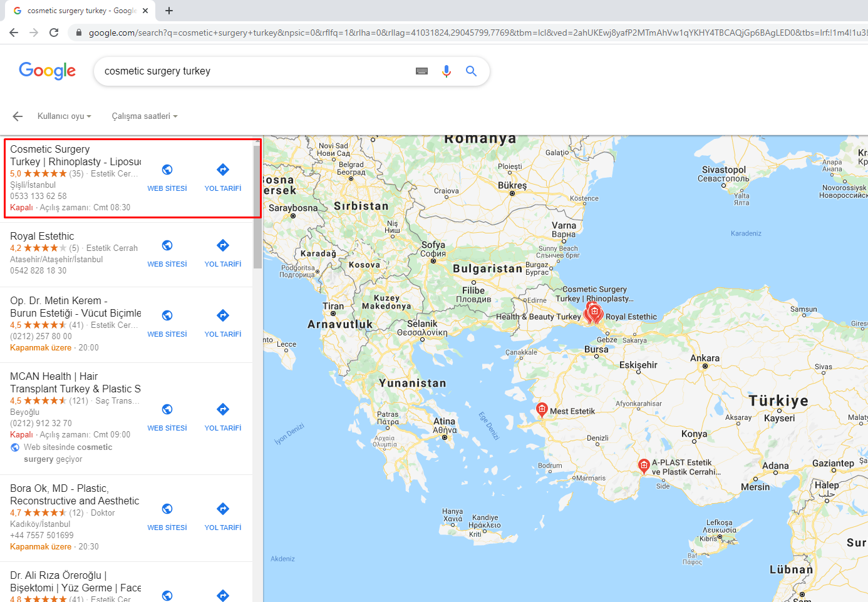Open website icon for MCAN Health
Viewport: 868px width, 602px height.
pos(167,409)
